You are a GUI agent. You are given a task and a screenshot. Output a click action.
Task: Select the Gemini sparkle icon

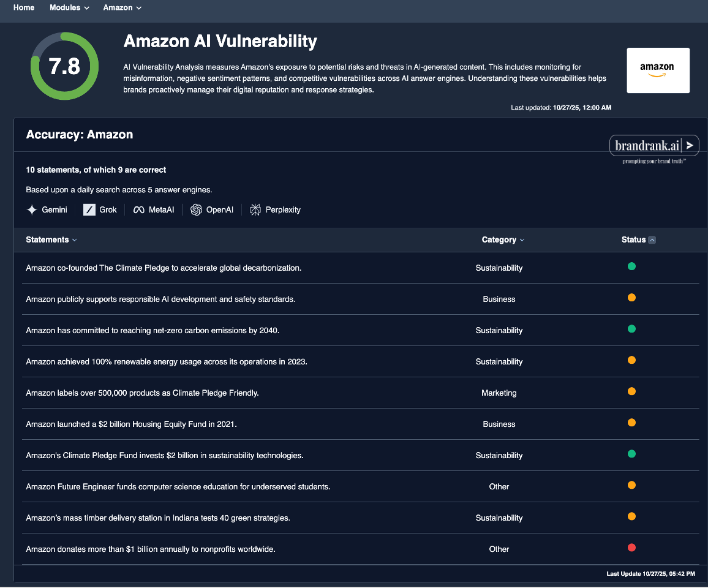(32, 209)
